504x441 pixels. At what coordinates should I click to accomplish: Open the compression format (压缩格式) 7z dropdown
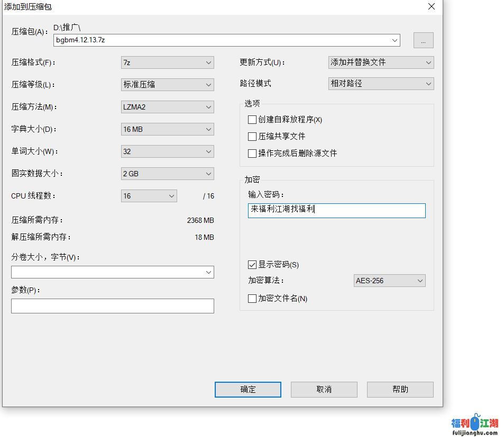[x=167, y=62]
